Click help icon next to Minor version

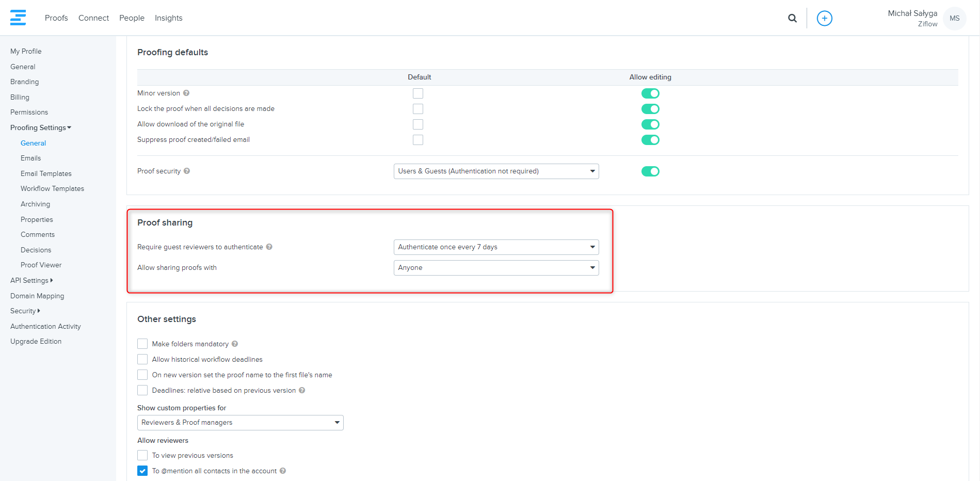[186, 93]
